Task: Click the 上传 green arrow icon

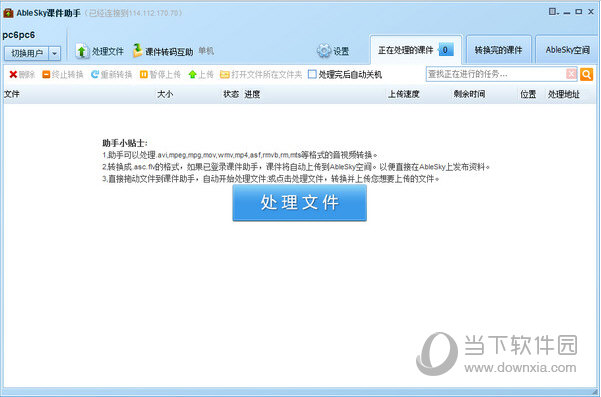Action: click(192, 74)
